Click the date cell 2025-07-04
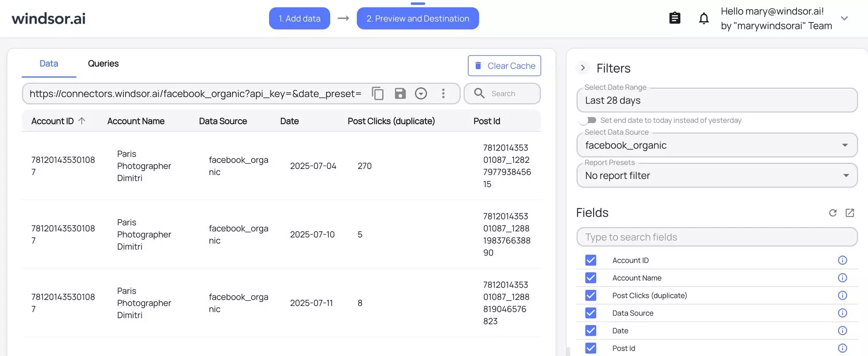868x356 pixels. [313, 166]
